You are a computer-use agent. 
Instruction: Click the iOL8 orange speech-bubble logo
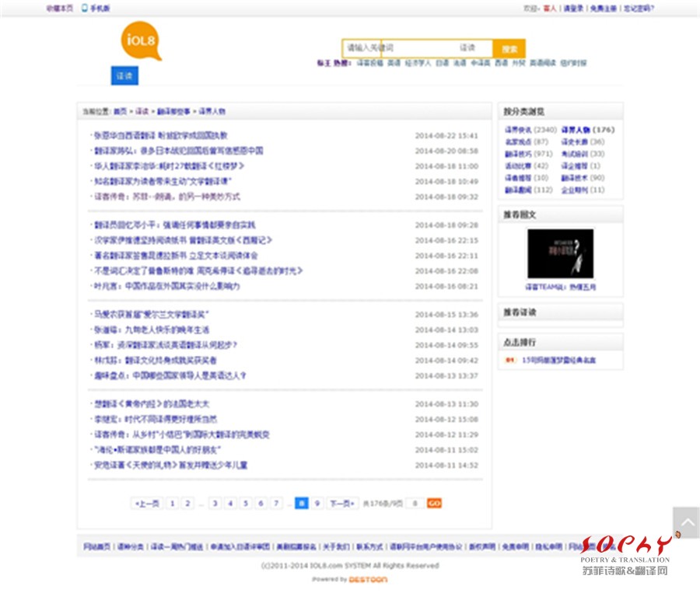(141, 41)
